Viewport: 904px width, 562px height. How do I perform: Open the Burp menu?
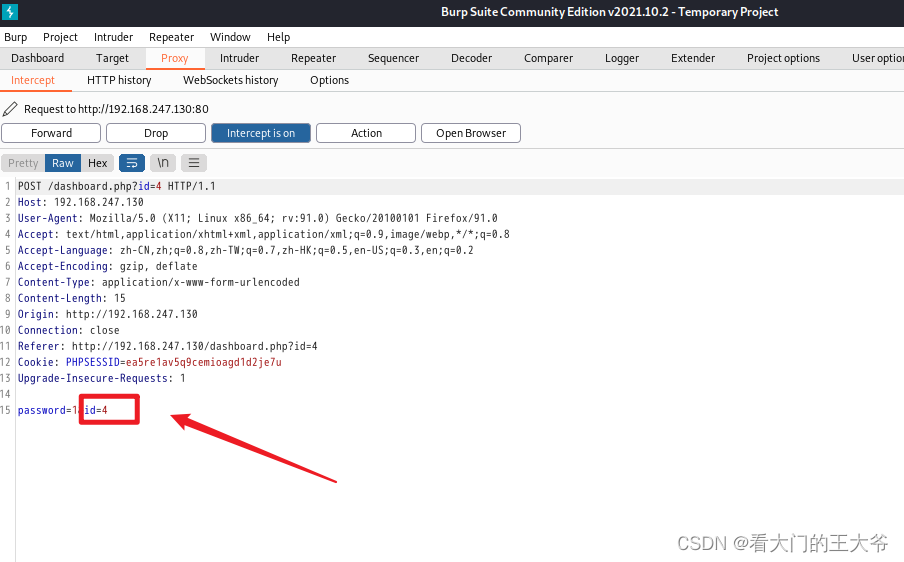16,37
